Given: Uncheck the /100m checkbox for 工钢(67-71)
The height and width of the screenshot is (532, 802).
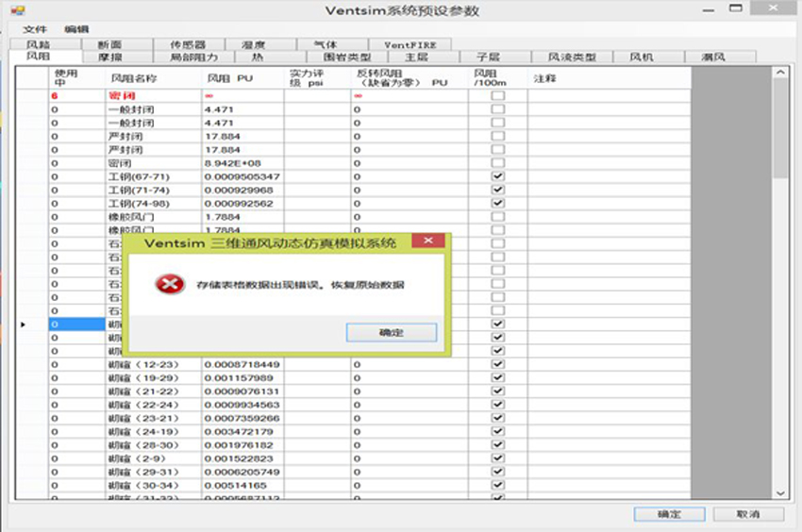Looking at the screenshot, I should (497, 176).
